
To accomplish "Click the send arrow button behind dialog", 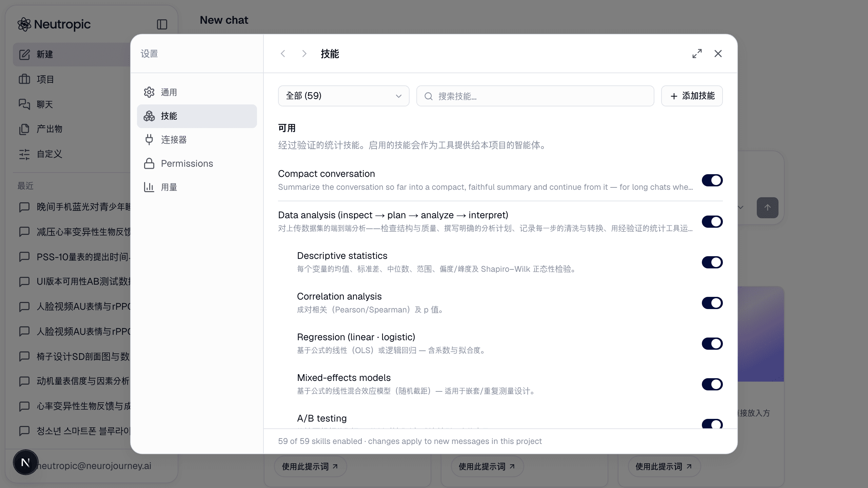I will 768,207.
